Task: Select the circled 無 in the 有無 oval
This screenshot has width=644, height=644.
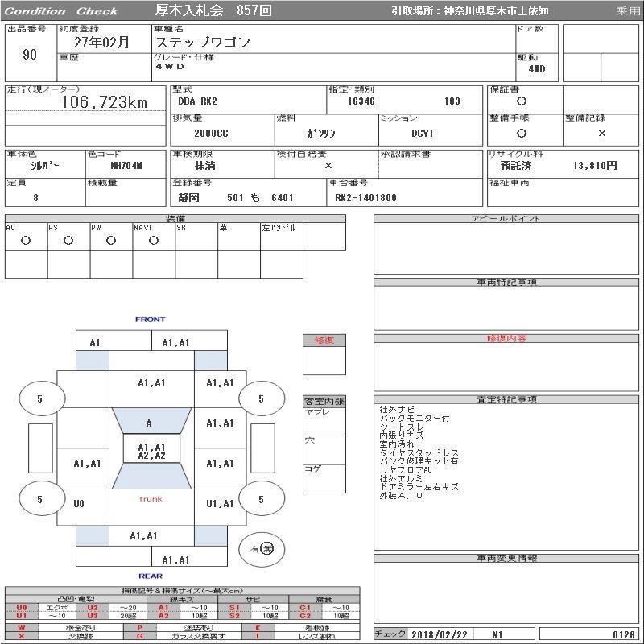Action: (x=267, y=548)
